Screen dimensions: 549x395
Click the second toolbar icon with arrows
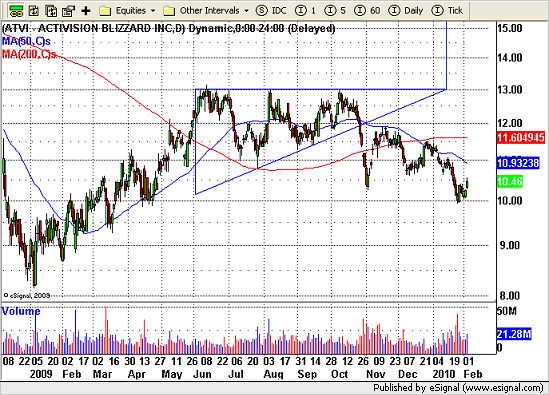tap(34, 11)
